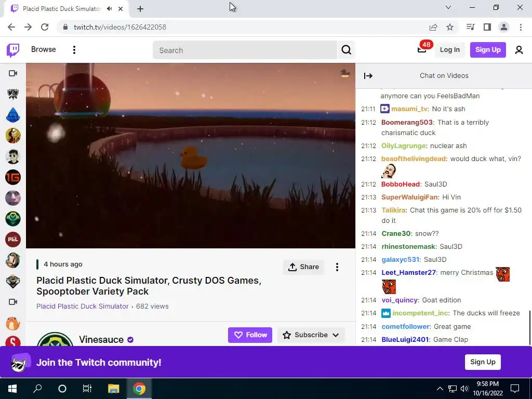Image resolution: width=532 pixels, height=399 pixels.
Task: Open the orange creature channel avatar in sidebar
Action: [13, 323]
